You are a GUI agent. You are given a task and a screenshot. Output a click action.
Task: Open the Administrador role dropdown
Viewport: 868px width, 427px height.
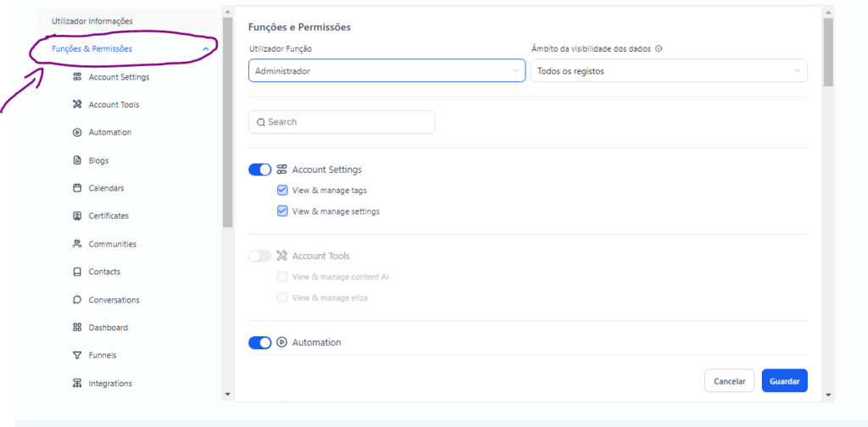pos(387,71)
